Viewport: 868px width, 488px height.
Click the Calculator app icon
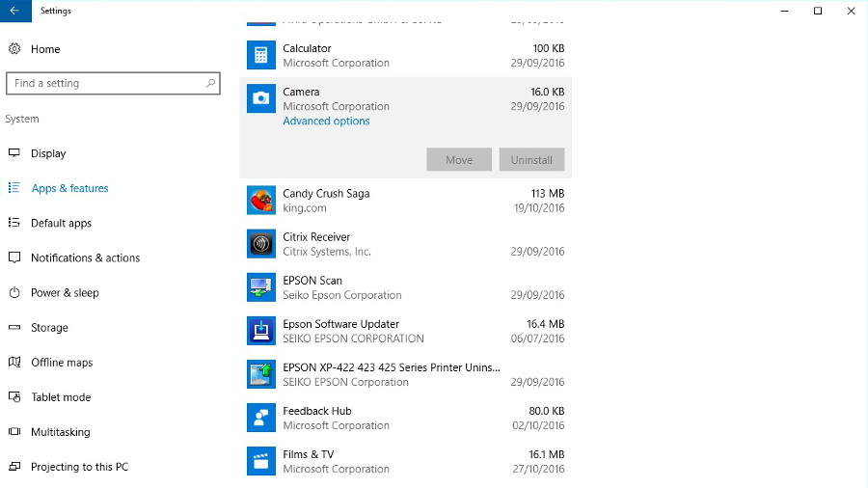pos(261,55)
